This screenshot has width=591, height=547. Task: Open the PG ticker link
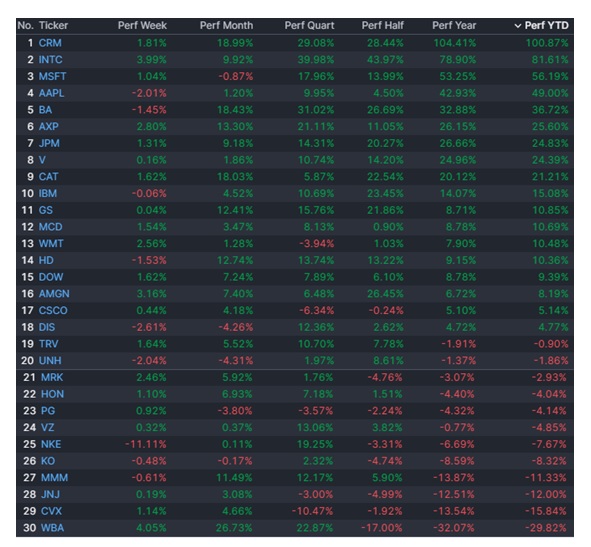click(48, 411)
